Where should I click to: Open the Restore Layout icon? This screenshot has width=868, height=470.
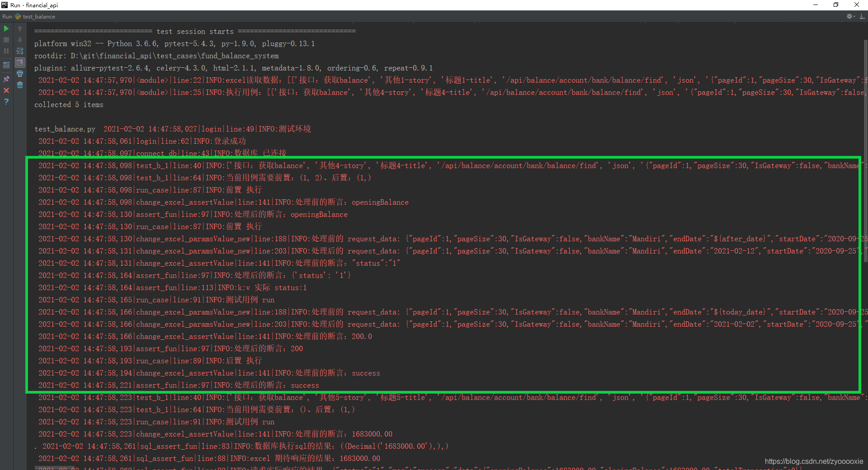(x=6, y=65)
